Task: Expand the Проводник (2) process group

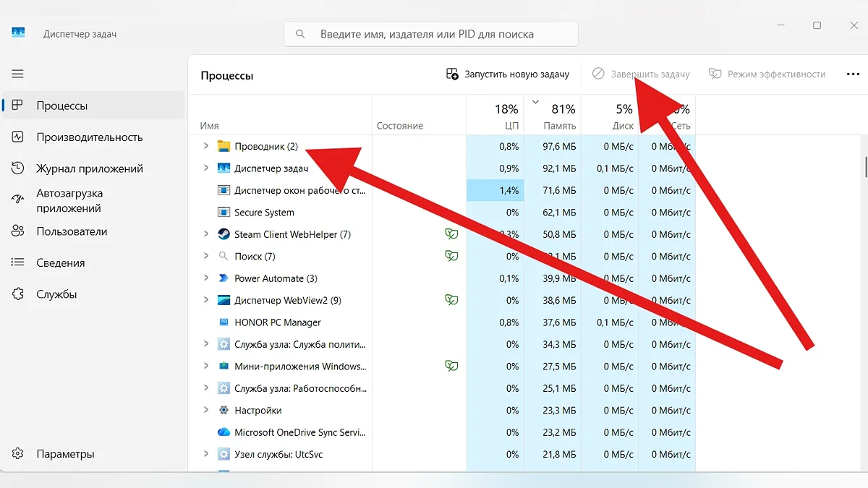Action: tap(205, 146)
